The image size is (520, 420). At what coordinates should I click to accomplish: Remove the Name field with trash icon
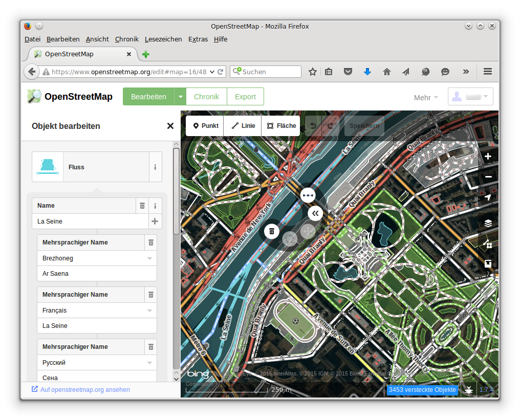pos(142,206)
